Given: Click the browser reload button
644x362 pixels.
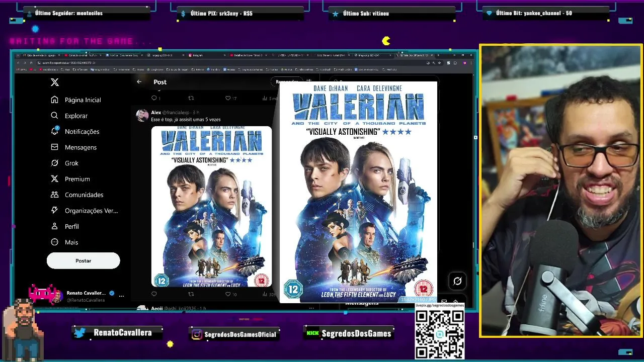Looking at the screenshot, I should coord(30,63).
